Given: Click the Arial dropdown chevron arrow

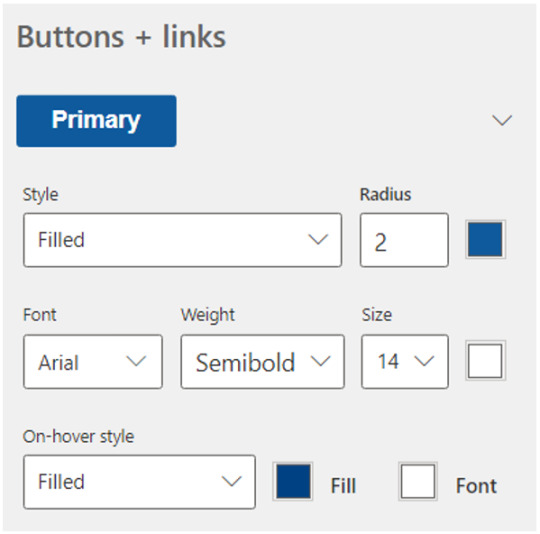Looking at the screenshot, I should pos(136,361).
